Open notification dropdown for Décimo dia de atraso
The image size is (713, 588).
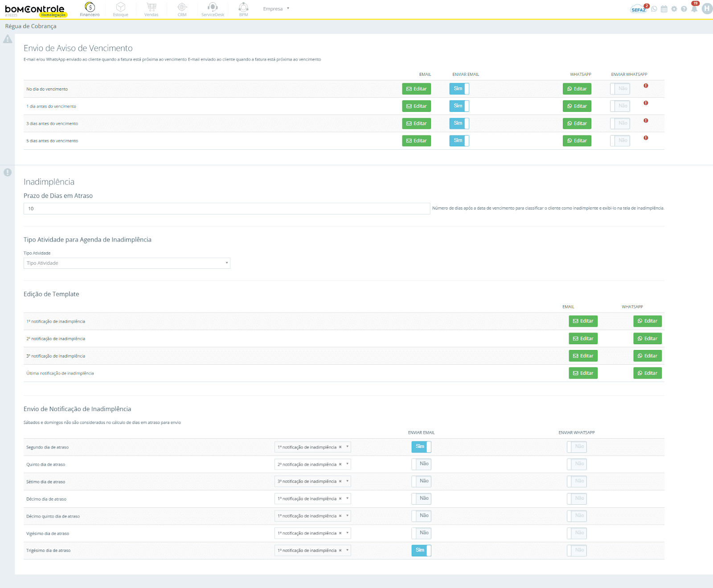coord(313,498)
